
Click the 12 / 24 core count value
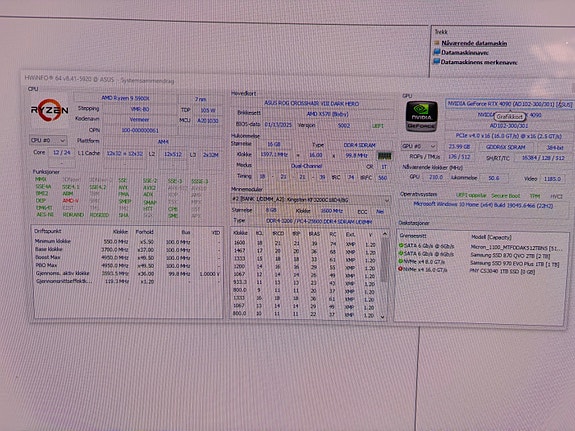pos(62,152)
